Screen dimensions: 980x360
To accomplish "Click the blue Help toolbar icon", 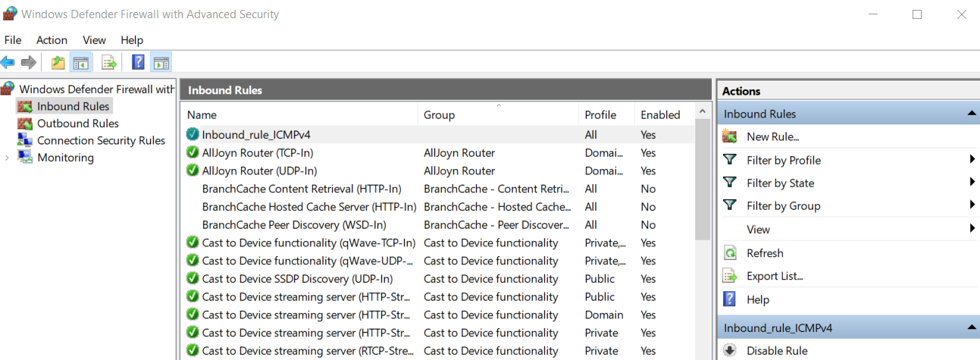I will [138, 62].
